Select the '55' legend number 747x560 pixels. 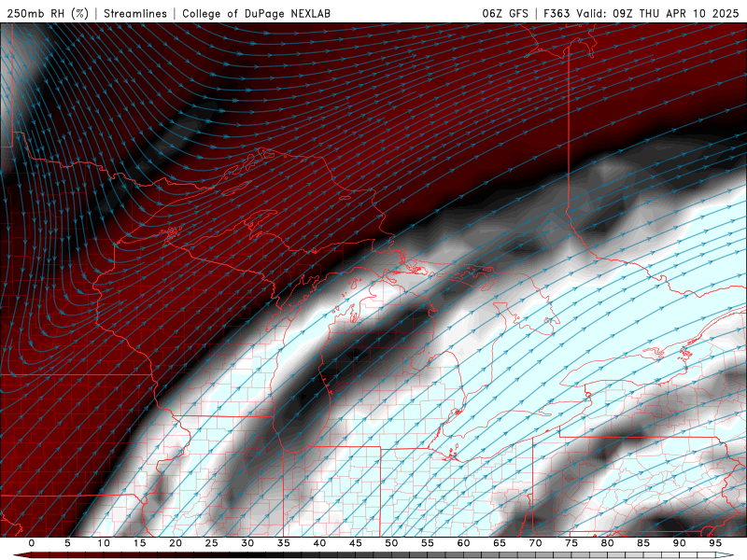point(428,543)
